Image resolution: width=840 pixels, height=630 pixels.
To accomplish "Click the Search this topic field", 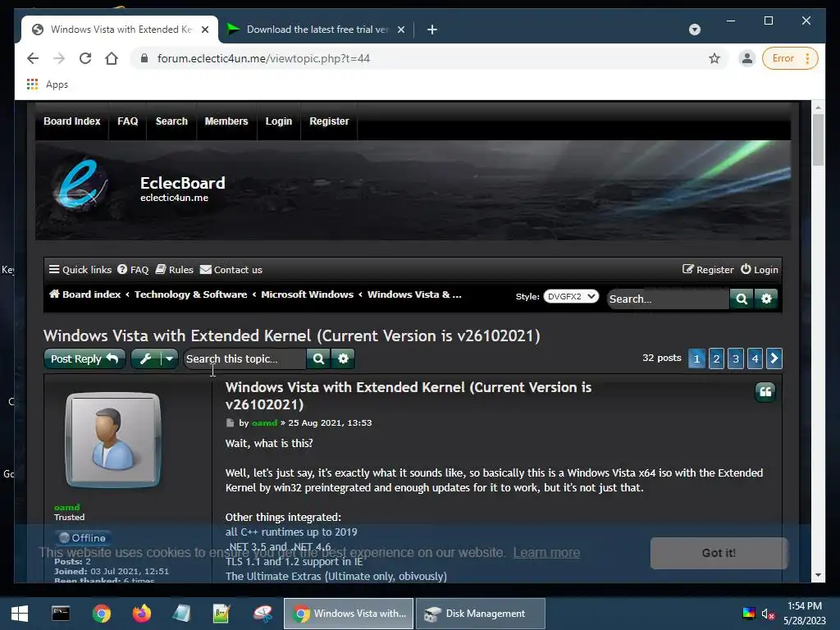I will (244, 359).
